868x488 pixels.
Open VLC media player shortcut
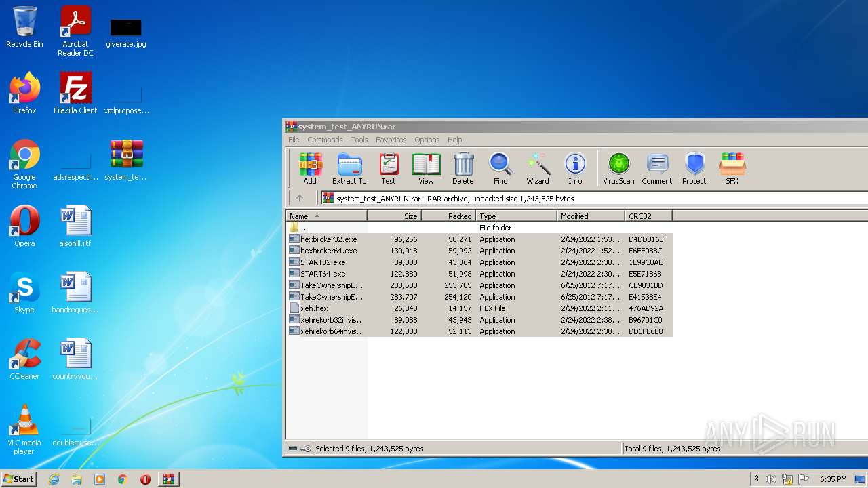pyautogui.click(x=24, y=430)
